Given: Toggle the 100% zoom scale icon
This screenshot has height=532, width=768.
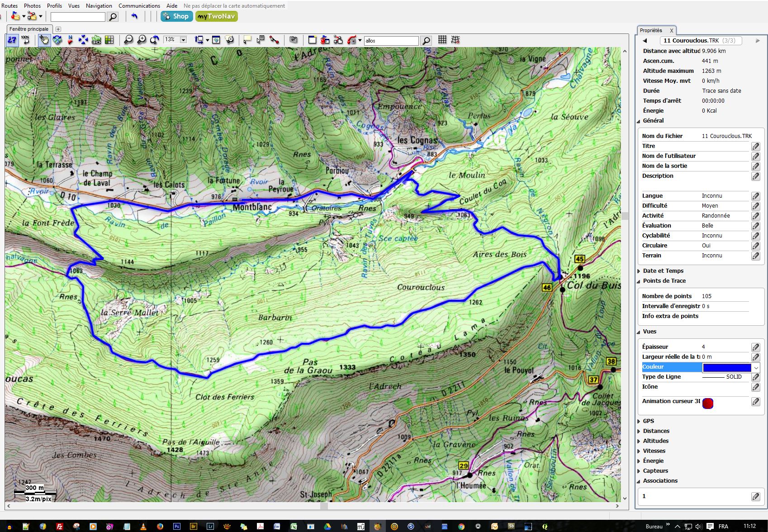Looking at the screenshot, I should click(25, 40).
